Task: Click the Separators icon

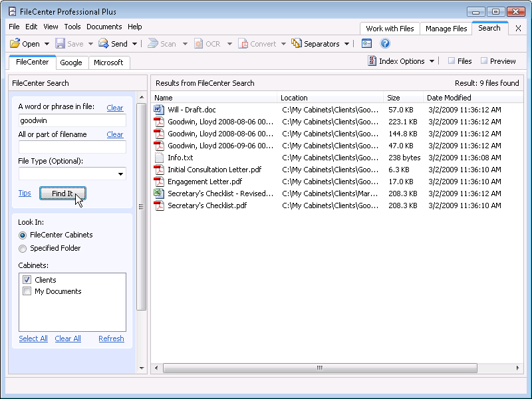Action: (x=296, y=43)
